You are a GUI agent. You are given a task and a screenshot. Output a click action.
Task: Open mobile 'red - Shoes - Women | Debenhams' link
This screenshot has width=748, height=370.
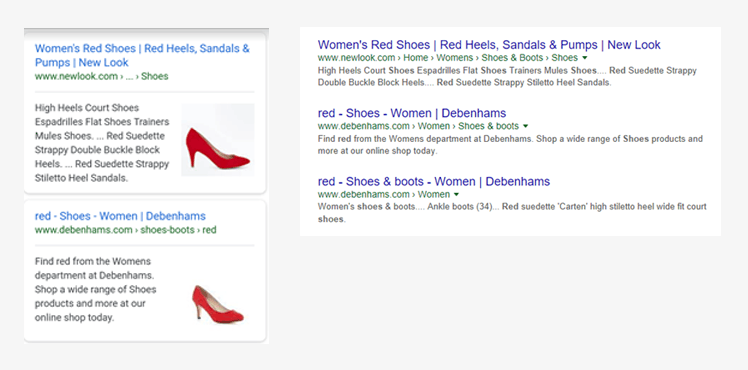(120, 216)
